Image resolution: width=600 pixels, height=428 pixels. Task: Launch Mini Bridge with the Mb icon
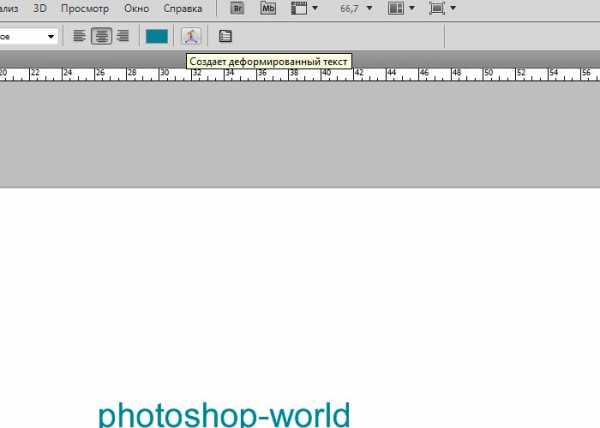pyautogui.click(x=268, y=8)
